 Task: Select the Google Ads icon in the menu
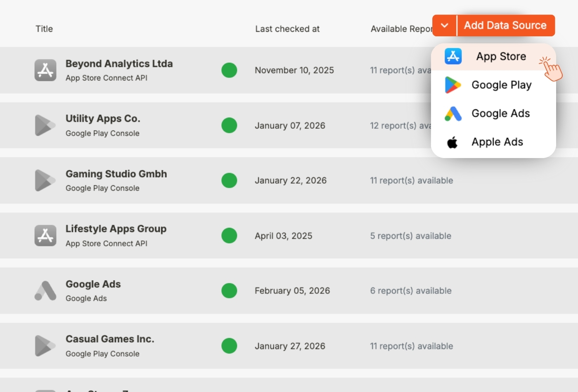[453, 113]
